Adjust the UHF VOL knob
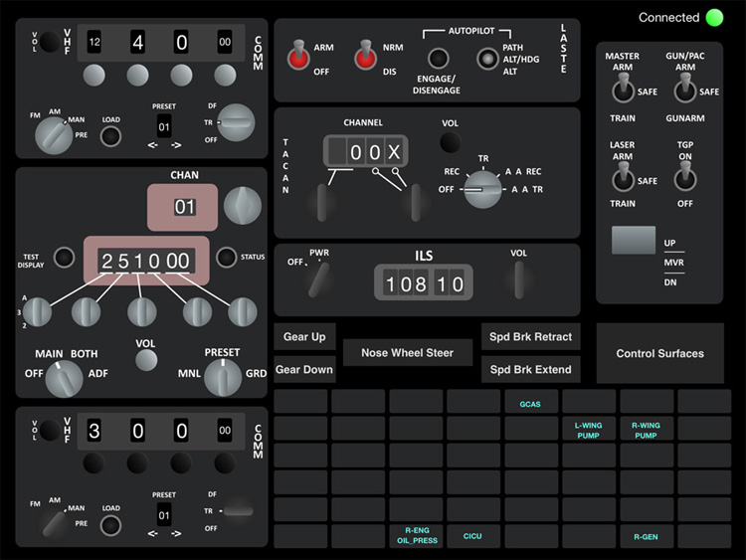746x560 pixels. click(x=146, y=360)
